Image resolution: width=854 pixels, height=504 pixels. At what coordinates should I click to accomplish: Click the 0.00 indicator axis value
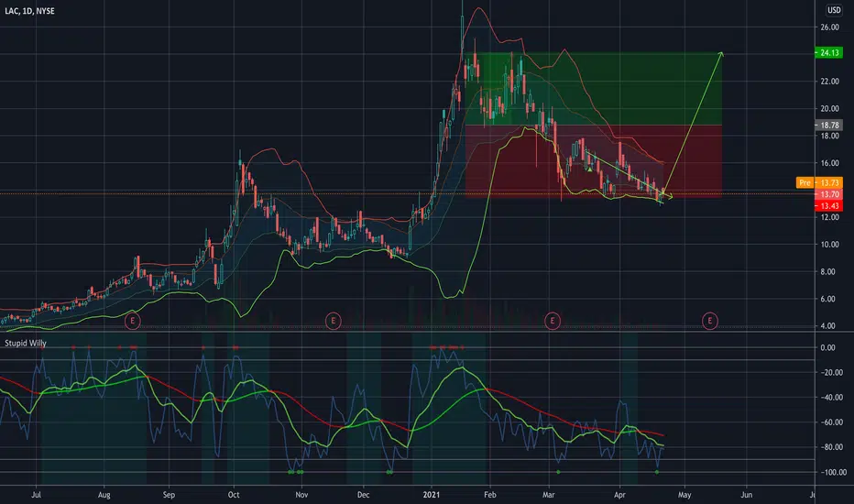(827, 347)
